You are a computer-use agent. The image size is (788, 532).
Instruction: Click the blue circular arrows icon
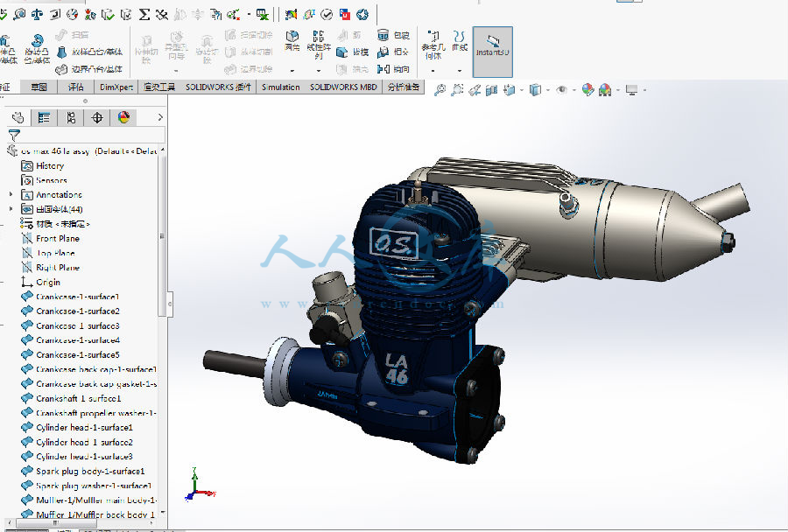click(x=362, y=15)
